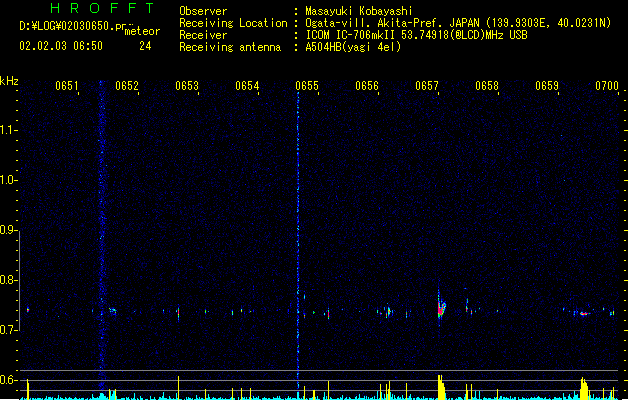Click the 'Observer' field label
Image resolution: width=629 pixels, height=400 pixels.
(203, 11)
